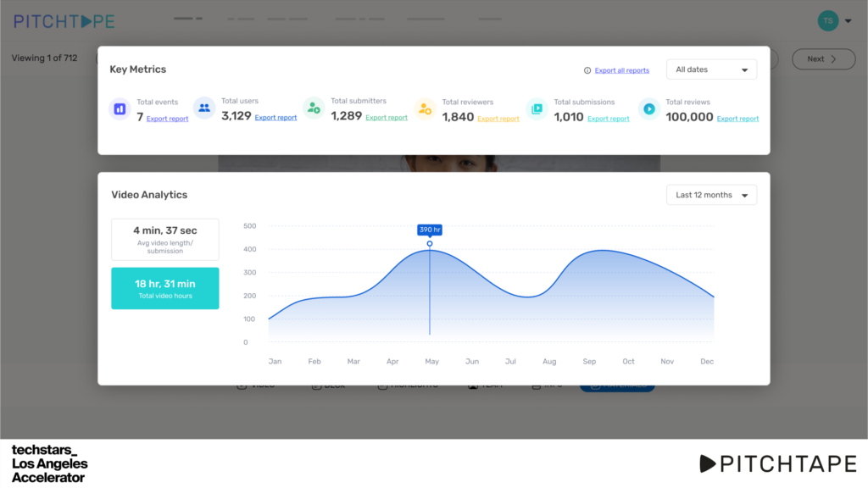
Task: Select the Avg video length tile
Action: (x=165, y=239)
